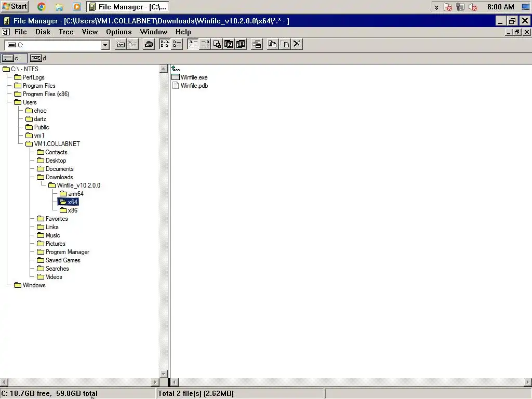The image size is (532, 399).
Task: Select the Public folder in tree
Action: pos(37,127)
